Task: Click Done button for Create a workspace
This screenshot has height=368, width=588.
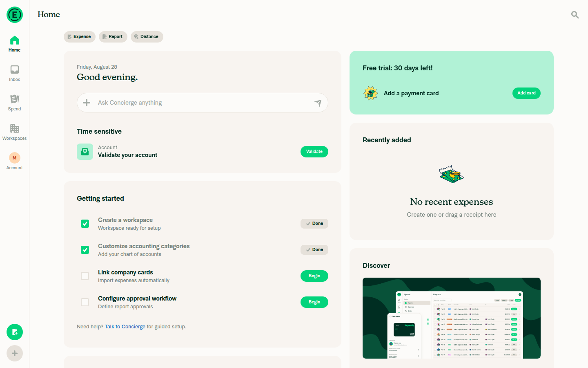Action: pos(314,224)
